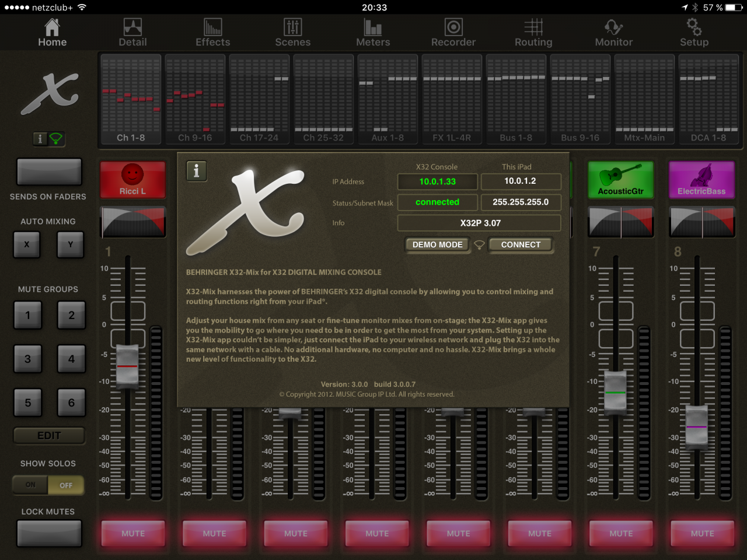Image resolution: width=747 pixels, height=560 pixels.
Task: Open the Routing page icon
Action: coord(533,27)
